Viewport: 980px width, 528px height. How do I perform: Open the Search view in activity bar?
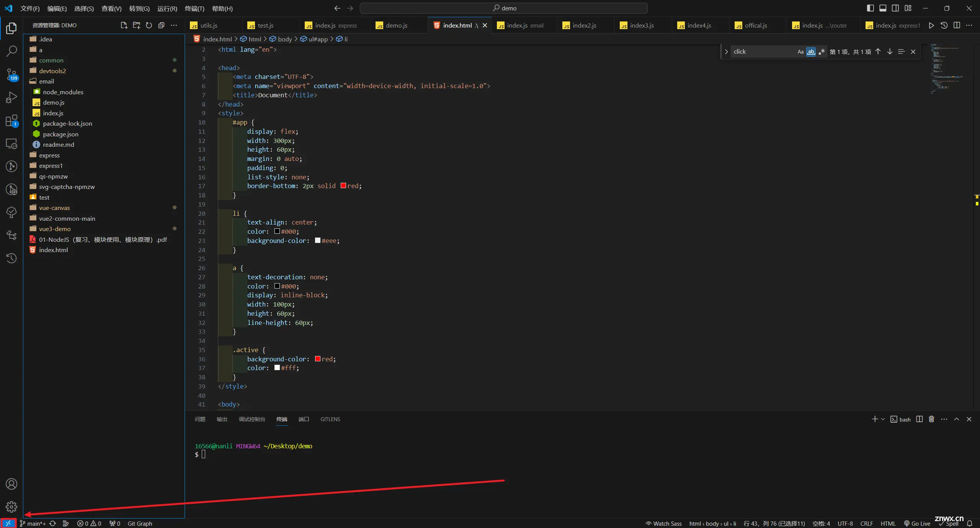tap(11, 51)
